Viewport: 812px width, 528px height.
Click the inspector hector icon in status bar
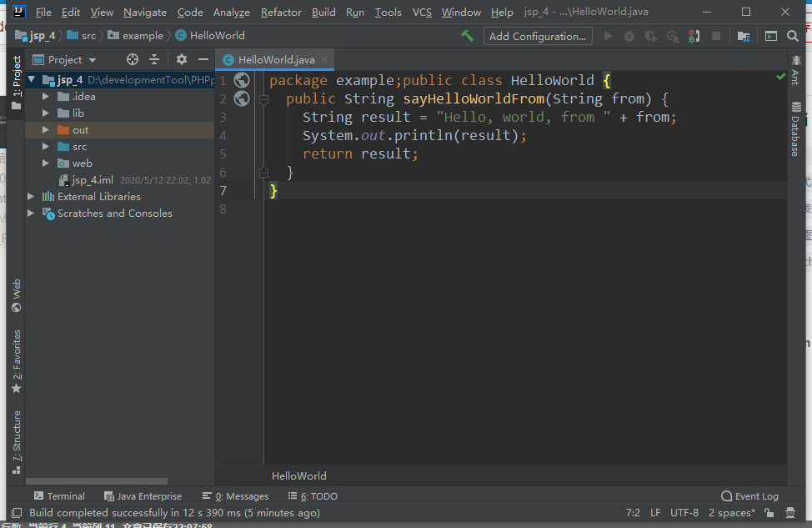(790, 512)
